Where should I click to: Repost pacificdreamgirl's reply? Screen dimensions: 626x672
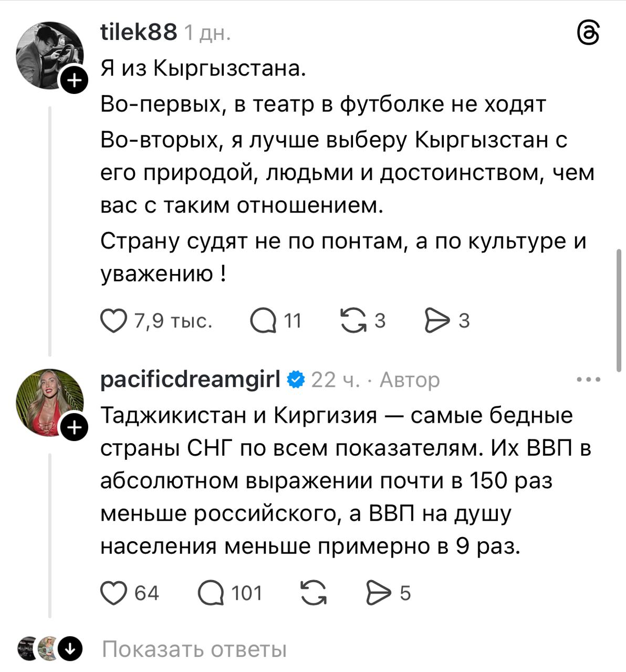point(314,593)
